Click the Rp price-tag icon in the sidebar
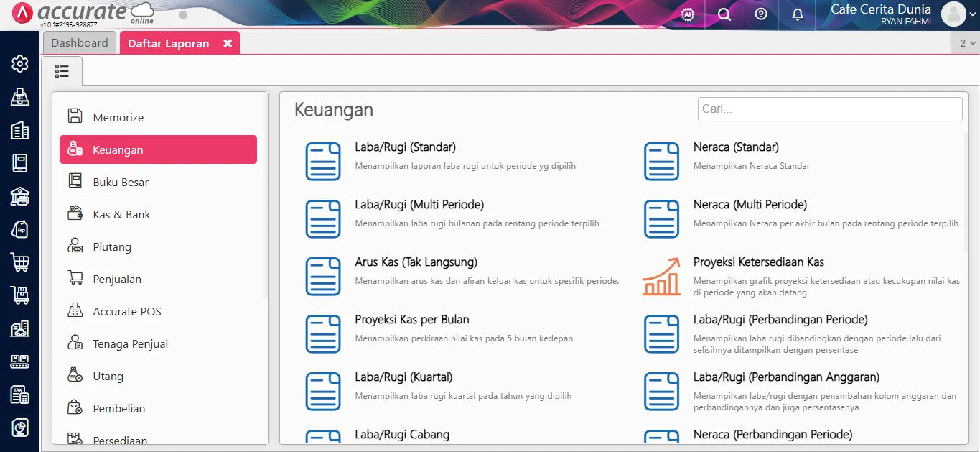Screen dimensions: 980x452 [19, 229]
